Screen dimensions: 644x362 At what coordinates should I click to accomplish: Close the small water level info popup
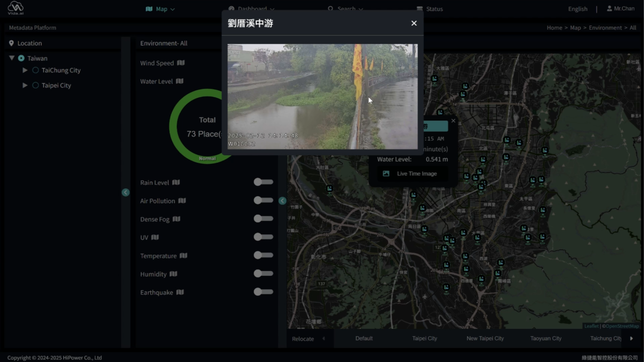453,121
